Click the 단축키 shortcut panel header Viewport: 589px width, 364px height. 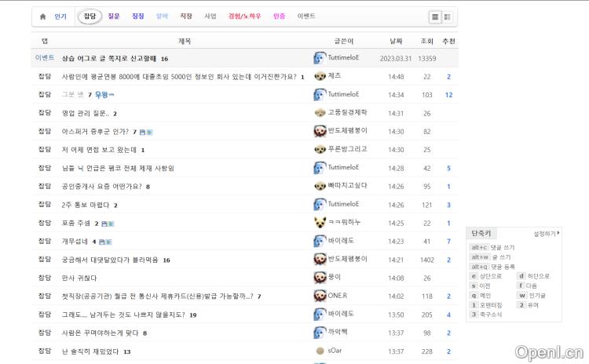(x=481, y=233)
